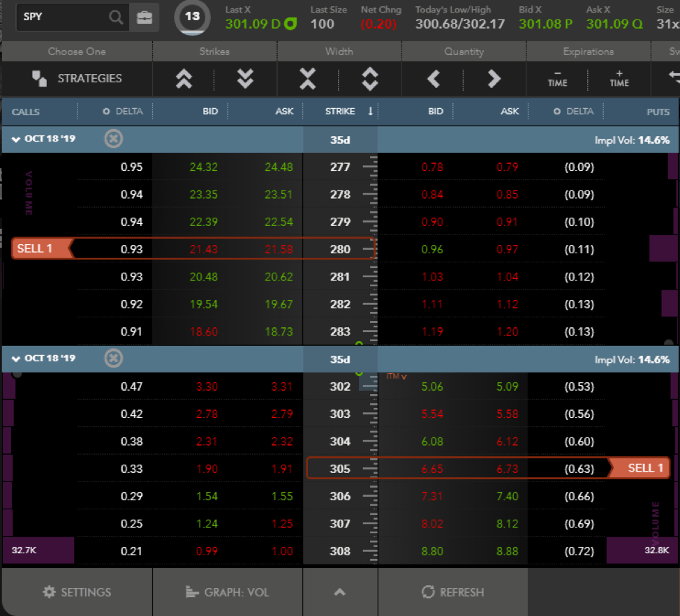This screenshot has height=616, width=680.
Task: Collapse the second OCT 18 '19 section
Action: pyautogui.click(x=15, y=359)
